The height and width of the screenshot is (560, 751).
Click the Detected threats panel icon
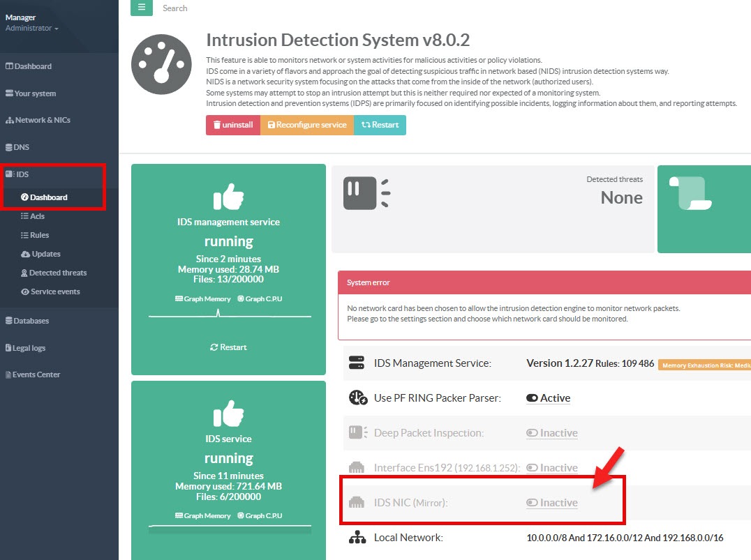click(366, 193)
